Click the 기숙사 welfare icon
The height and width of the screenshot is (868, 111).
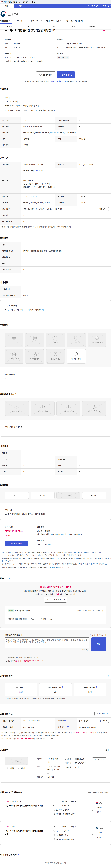click(x=35, y=340)
